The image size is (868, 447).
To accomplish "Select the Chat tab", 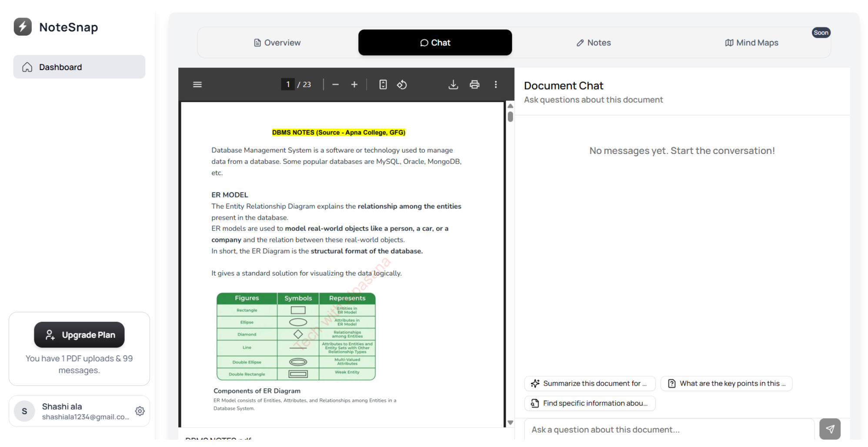I will [x=435, y=43].
